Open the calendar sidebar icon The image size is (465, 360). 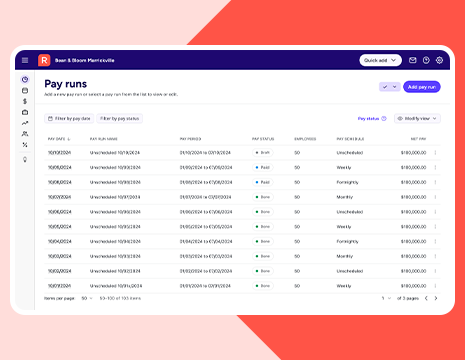coord(25,90)
